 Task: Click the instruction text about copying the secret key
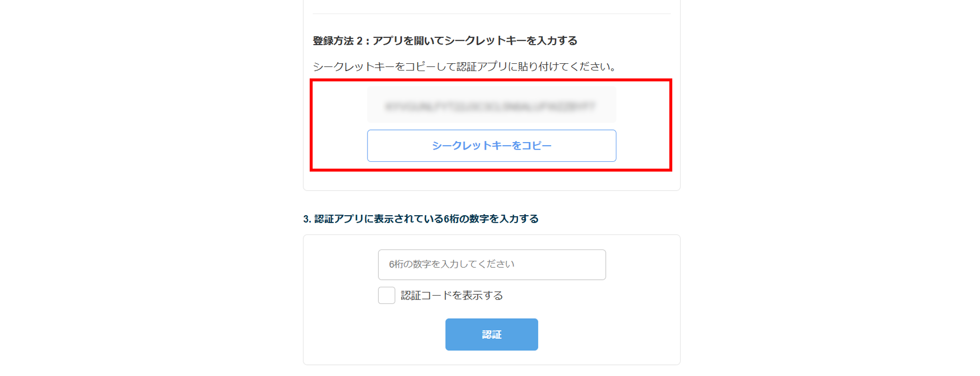465,66
